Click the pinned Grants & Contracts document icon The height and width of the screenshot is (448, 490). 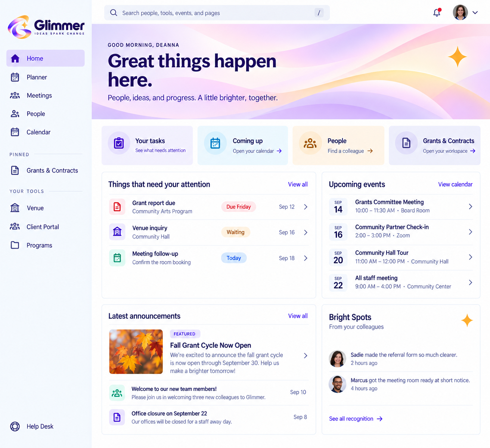pyautogui.click(x=15, y=170)
